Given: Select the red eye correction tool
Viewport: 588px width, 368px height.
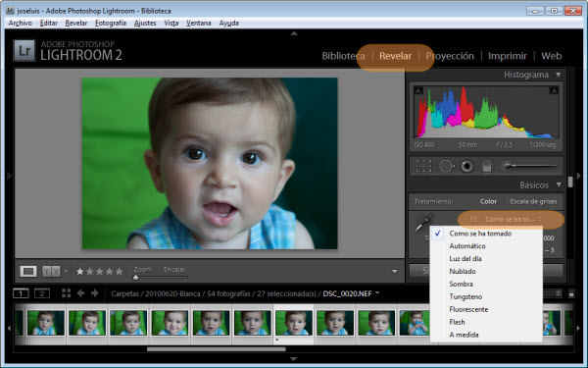Looking at the screenshot, I should [466, 166].
